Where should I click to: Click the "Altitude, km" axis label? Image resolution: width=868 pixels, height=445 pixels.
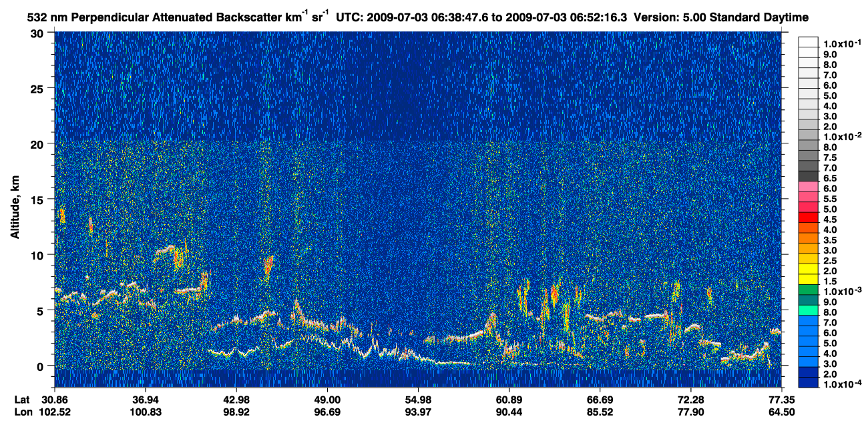[14, 206]
